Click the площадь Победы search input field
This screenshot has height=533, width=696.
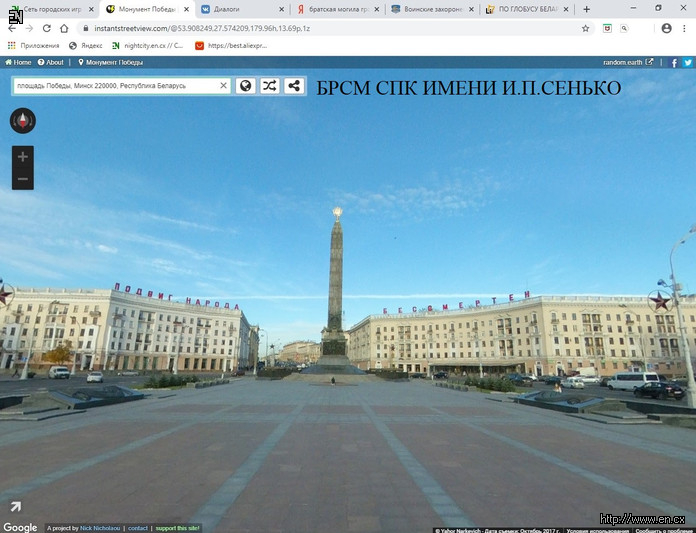(115, 86)
